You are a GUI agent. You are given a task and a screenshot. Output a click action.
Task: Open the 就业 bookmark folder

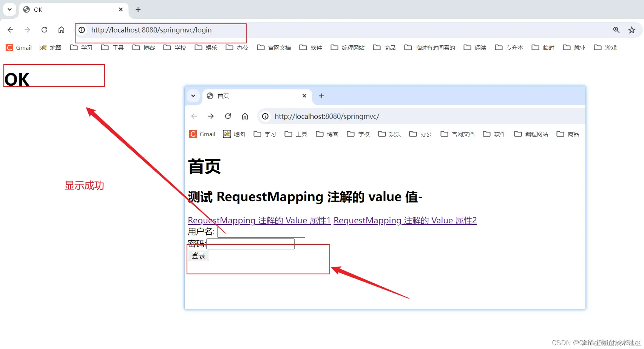click(x=574, y=48)
